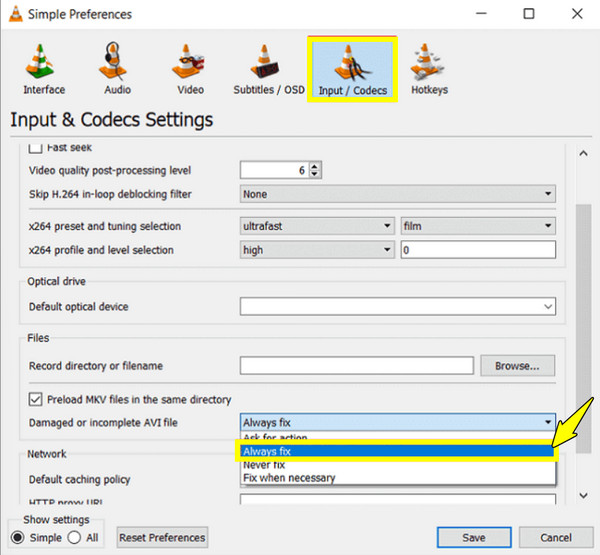Click the HTTP proxy URL field

tap(398, 499)
